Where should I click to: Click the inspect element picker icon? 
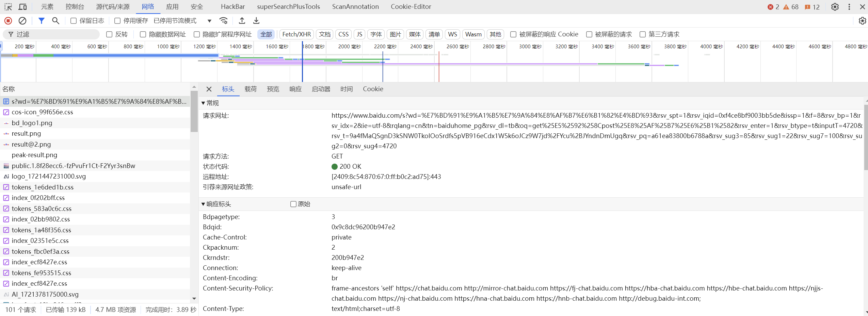8,7
